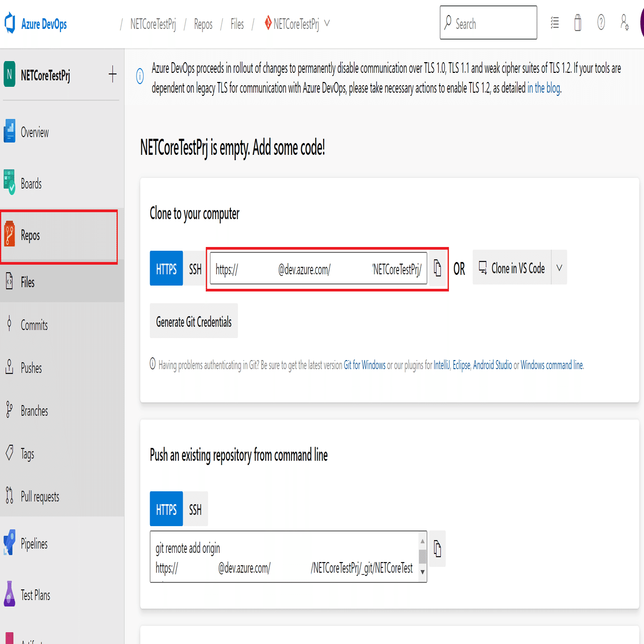Open the Windows command line link
644x644 pixels.
pyautogui.click(x=552, y=365)
